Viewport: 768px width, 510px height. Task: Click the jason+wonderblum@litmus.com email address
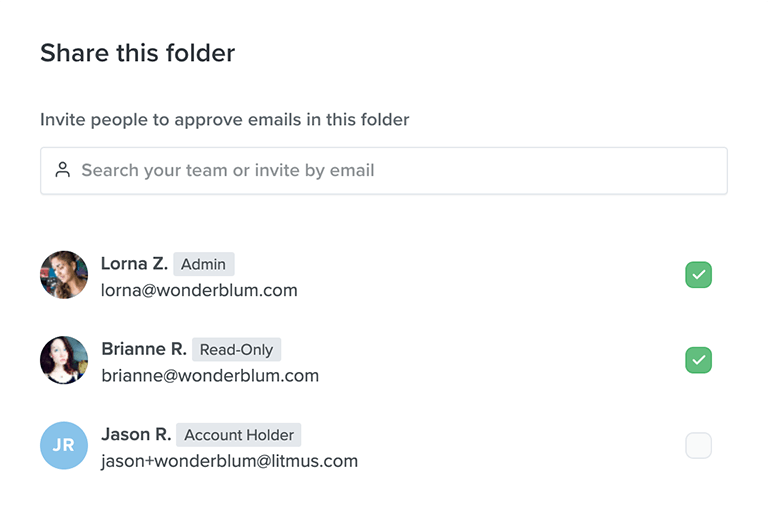coord(230,461)
